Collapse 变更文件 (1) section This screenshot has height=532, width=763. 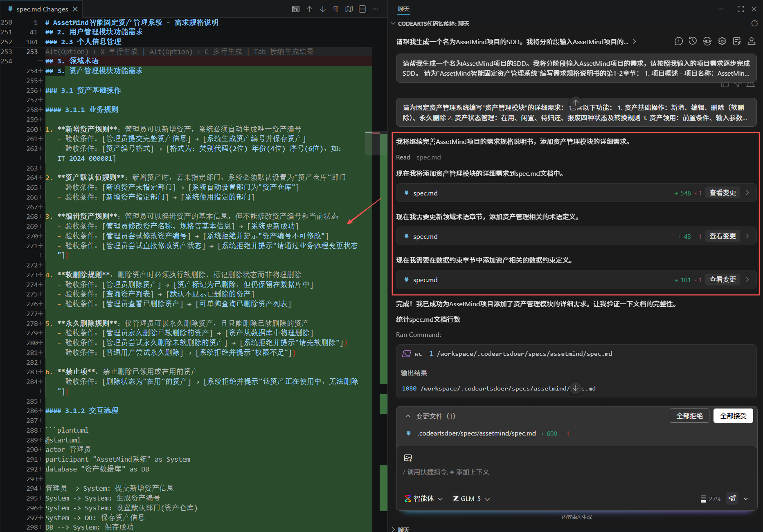[x=407, y=416]
